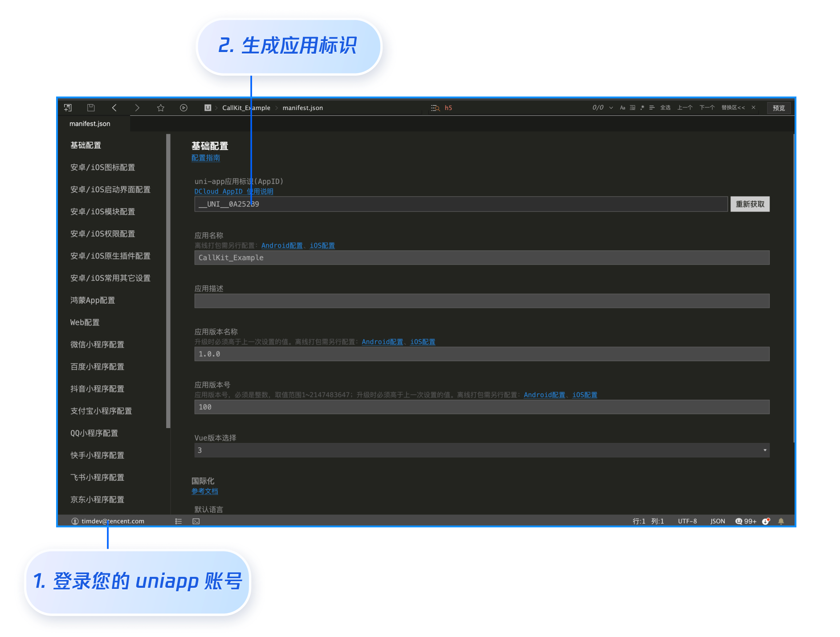The width and height of the screenshot is (840, 637).
Task: Open 飞书小程序配置 section
Action: tap(97, 478)
